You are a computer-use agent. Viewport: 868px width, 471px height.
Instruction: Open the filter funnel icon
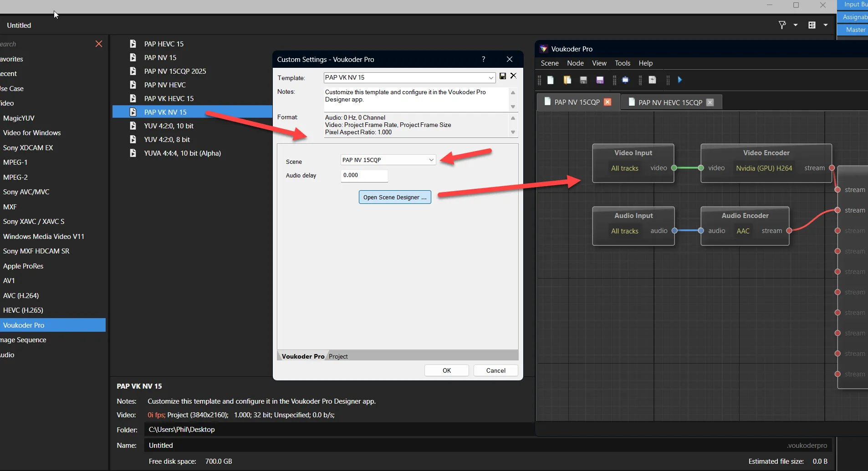coord(782,25)
